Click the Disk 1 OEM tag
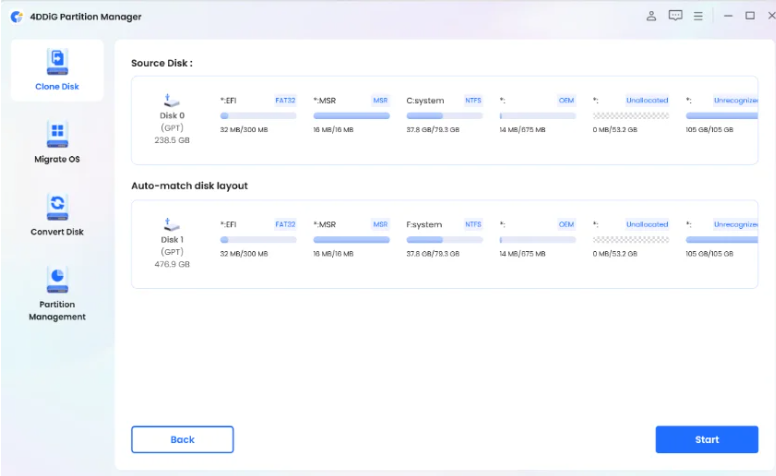This screenshot has height=476, width=776. tap(566, 225)
